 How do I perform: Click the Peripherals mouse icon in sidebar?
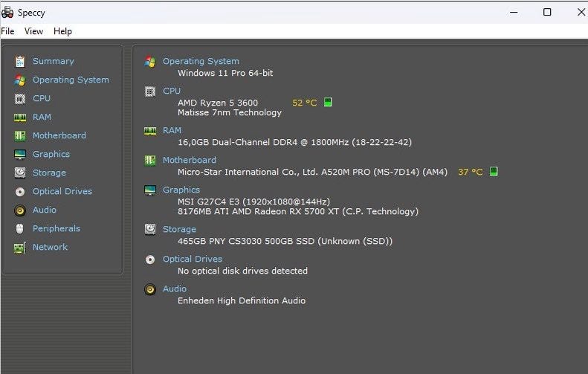coord(20,228)
